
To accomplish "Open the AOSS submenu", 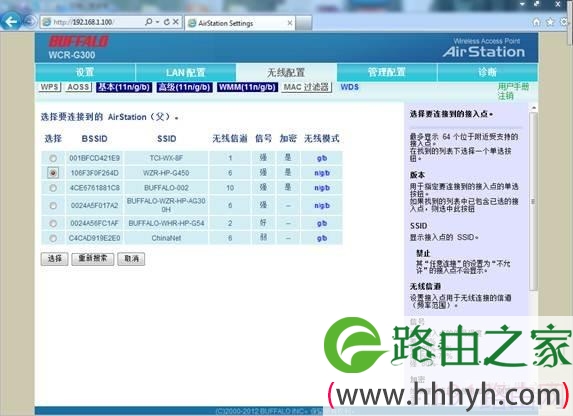I will [x=79, y=87].
